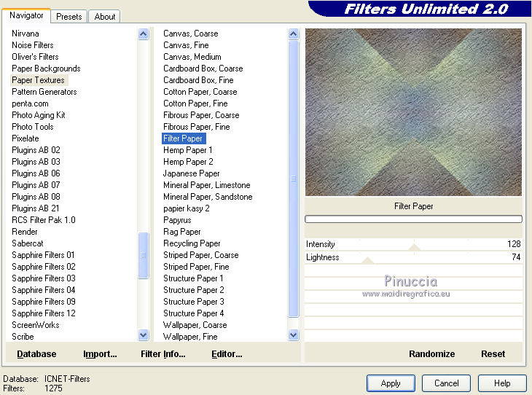Select Sabercat category
The height and width of the screenshot is (395, 532).
pyautogui.click(x=28, y=243)
